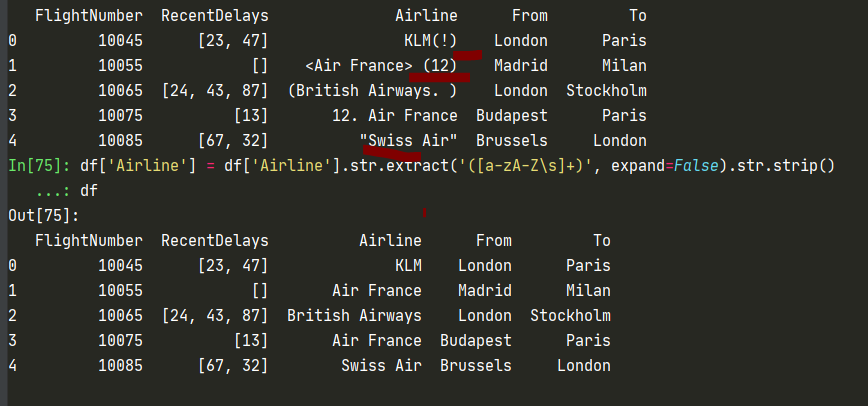Click the "(British Airways. )" airline cell

(x=372, y=91)
